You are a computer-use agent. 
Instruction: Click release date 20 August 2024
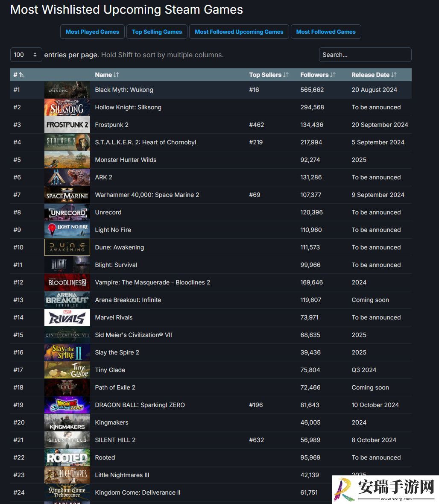tap(375, 90)
